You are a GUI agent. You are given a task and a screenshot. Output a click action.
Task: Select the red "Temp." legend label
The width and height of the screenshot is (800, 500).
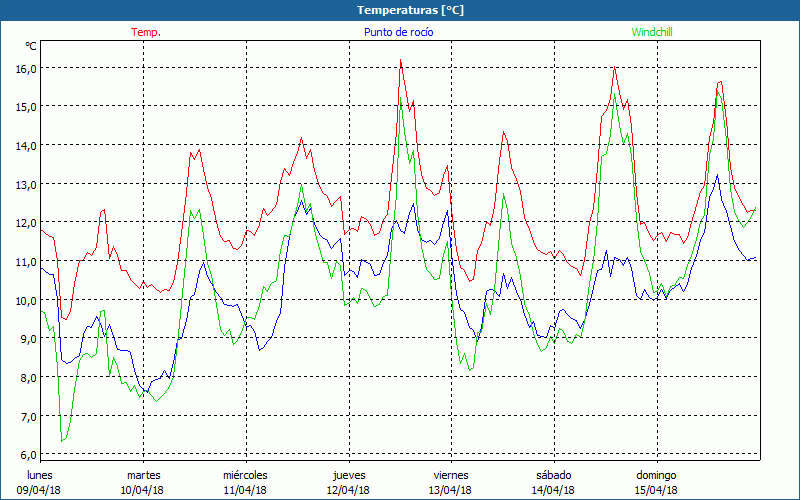(x=146, y=32)
